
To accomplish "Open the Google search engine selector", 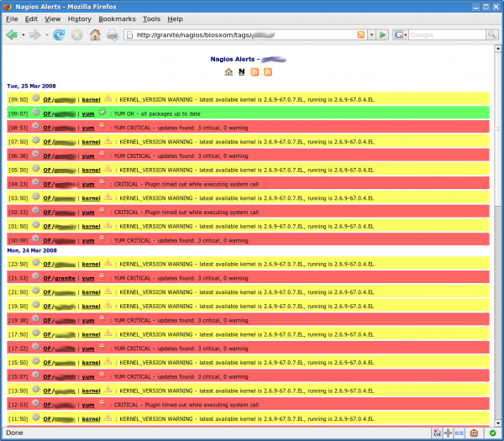I will (400, 35).
